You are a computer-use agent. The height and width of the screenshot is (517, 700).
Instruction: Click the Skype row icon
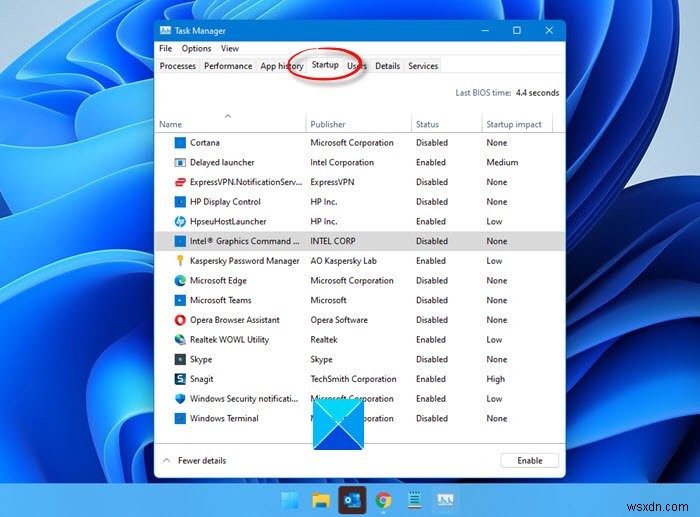pyautogui.click(x=180, y=359)
